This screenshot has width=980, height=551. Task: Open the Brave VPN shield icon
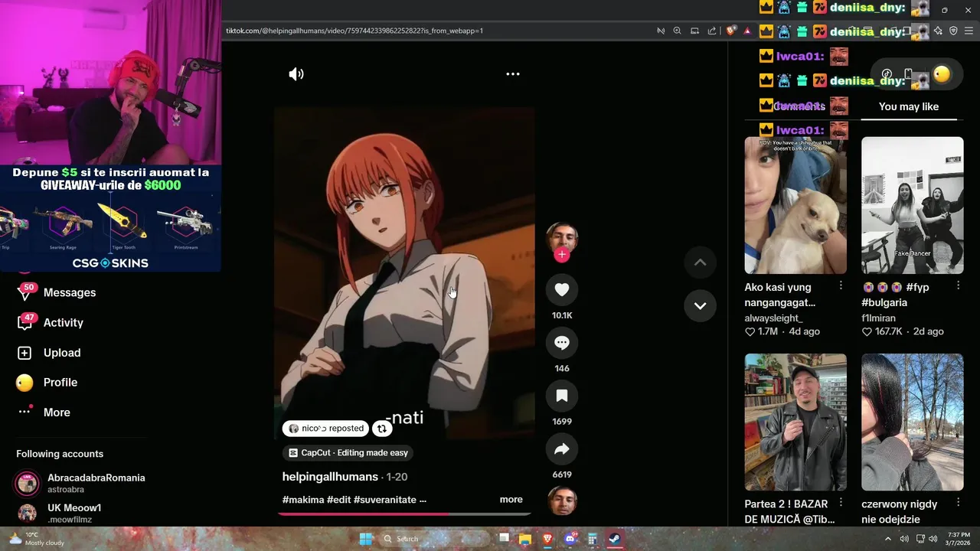(953, 31)
